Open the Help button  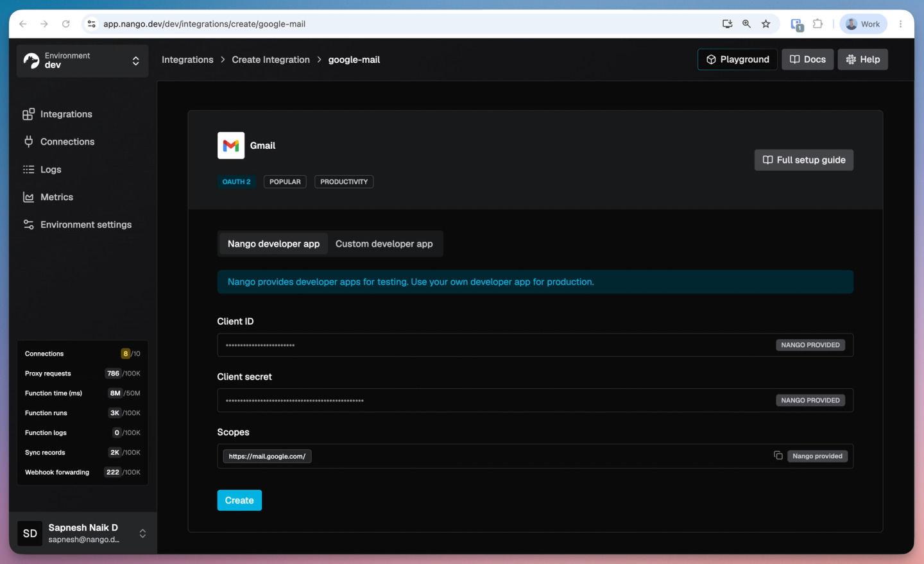pos(863,59)
